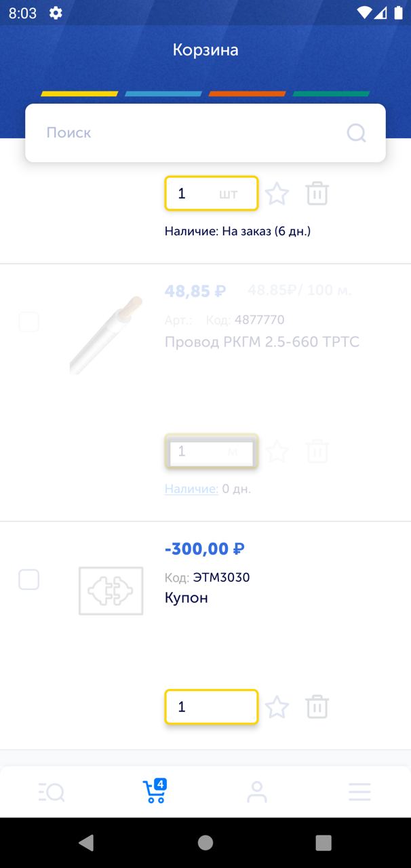
Task: Remove Провод РКГМ with the trash icon
Action: coord(317,451)
